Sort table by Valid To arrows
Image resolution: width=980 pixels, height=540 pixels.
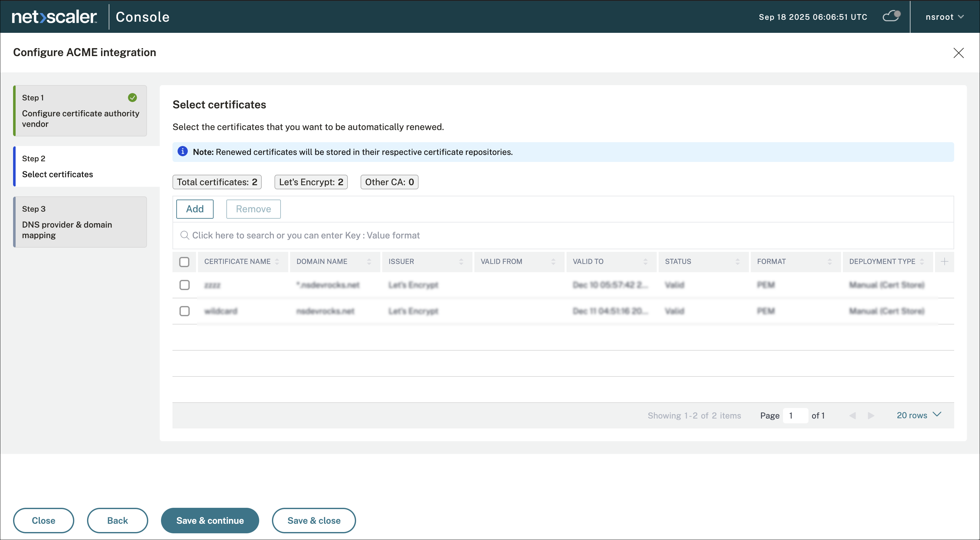645,262
